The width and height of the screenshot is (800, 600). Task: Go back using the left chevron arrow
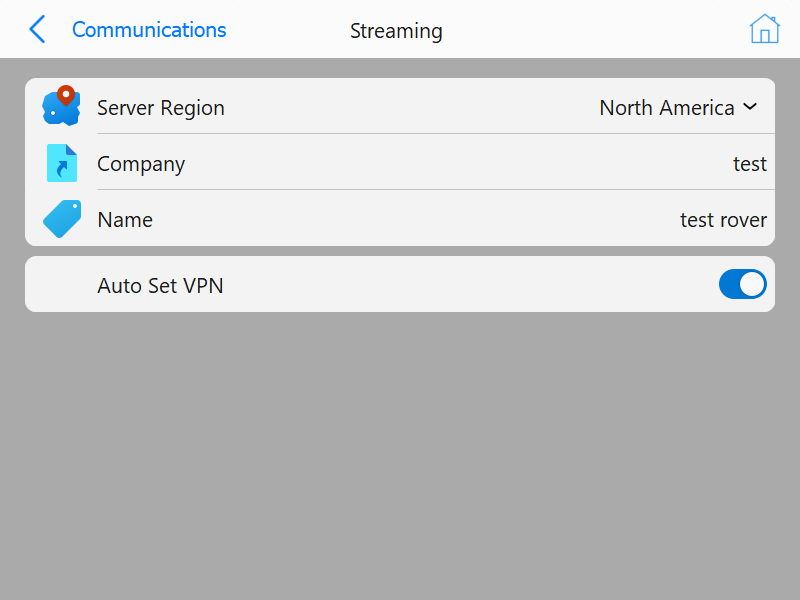pyautogui.click(x=37, y=30)
